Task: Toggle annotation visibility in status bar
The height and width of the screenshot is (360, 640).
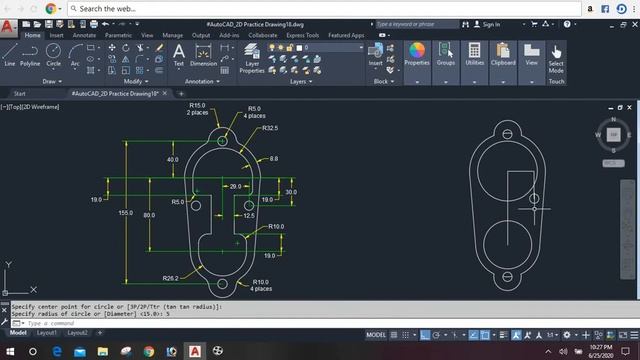Action: point(516,335)
